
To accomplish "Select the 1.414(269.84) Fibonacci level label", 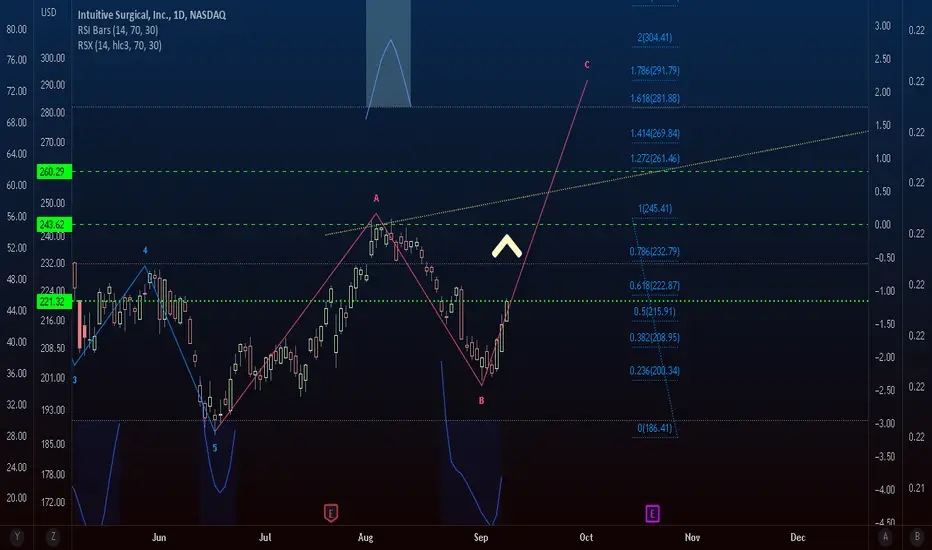I will pyautogui.click(x=654, y=134).
